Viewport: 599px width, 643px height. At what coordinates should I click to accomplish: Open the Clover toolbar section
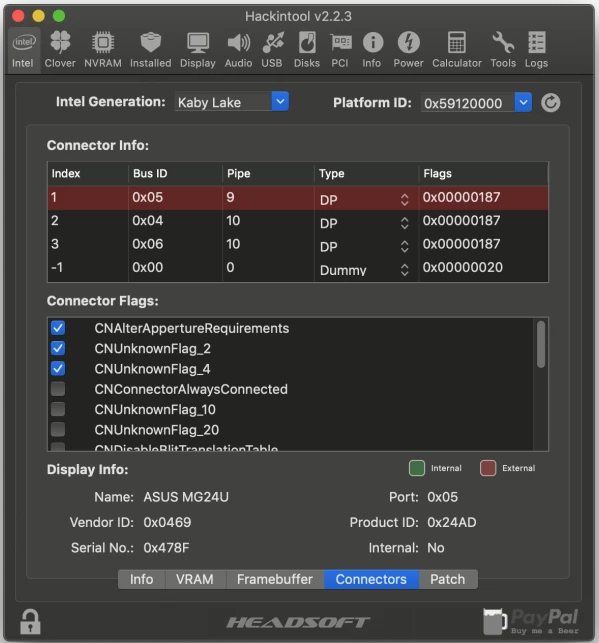60,50
